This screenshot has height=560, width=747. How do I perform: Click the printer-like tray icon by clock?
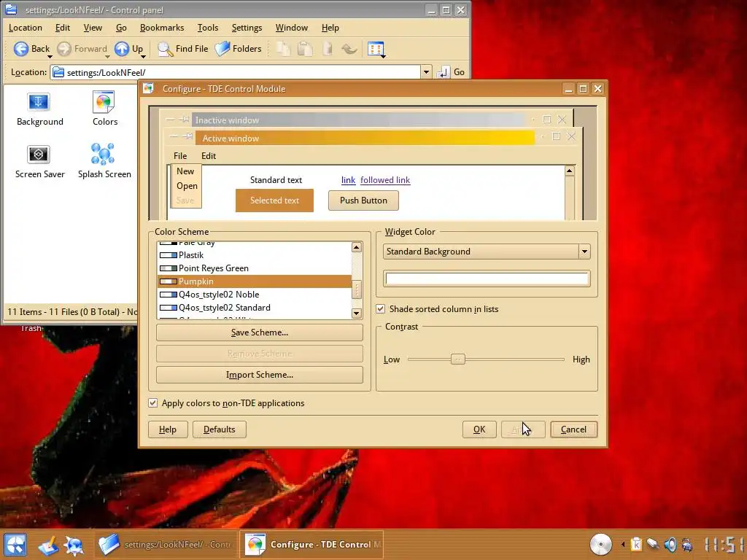pos(687,544)
